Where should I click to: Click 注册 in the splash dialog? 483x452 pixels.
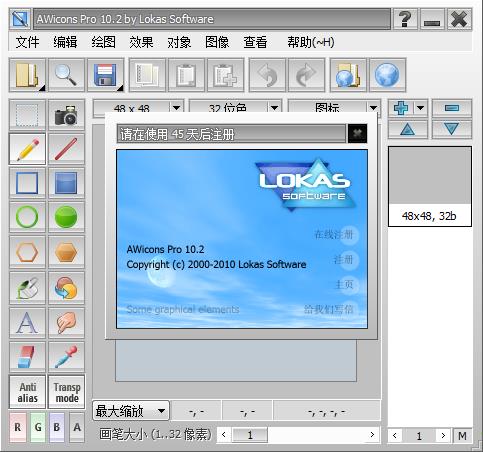344,259
